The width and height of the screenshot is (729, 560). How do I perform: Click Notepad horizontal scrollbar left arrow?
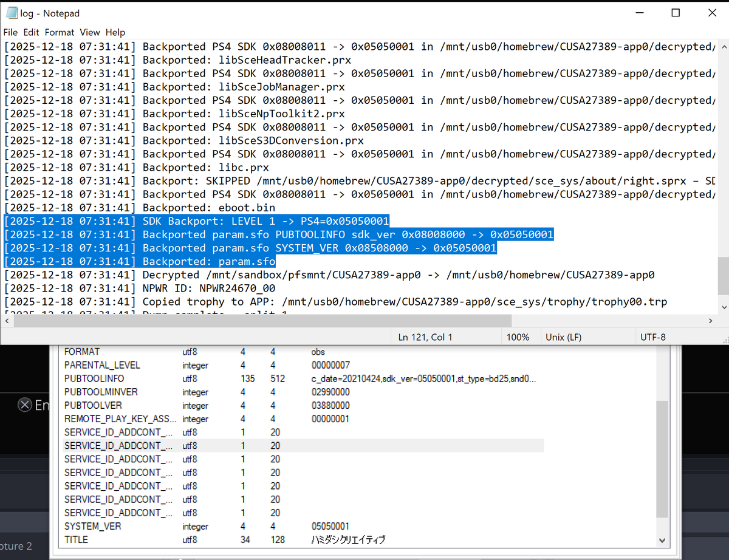tap(7, 320)
